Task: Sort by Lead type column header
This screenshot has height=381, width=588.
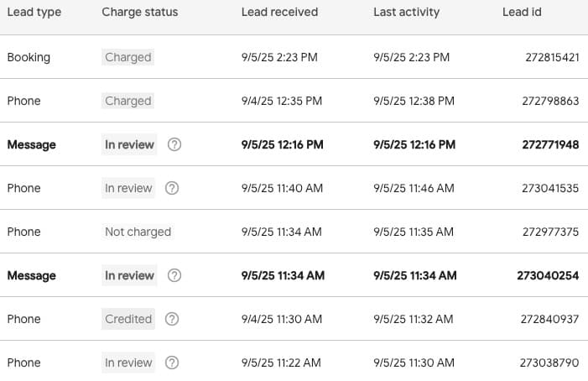Action: click(x=34, y=12)
